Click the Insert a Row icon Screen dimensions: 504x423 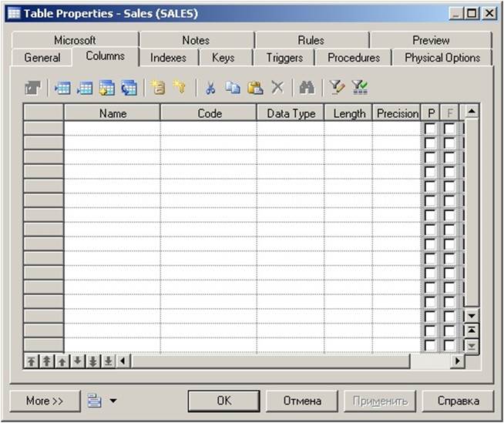[62, 87]
